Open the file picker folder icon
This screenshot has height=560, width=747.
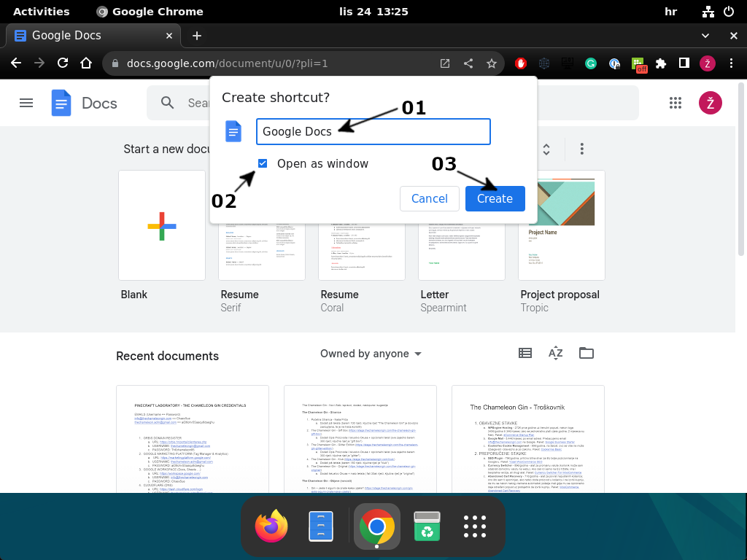point(587,353)
